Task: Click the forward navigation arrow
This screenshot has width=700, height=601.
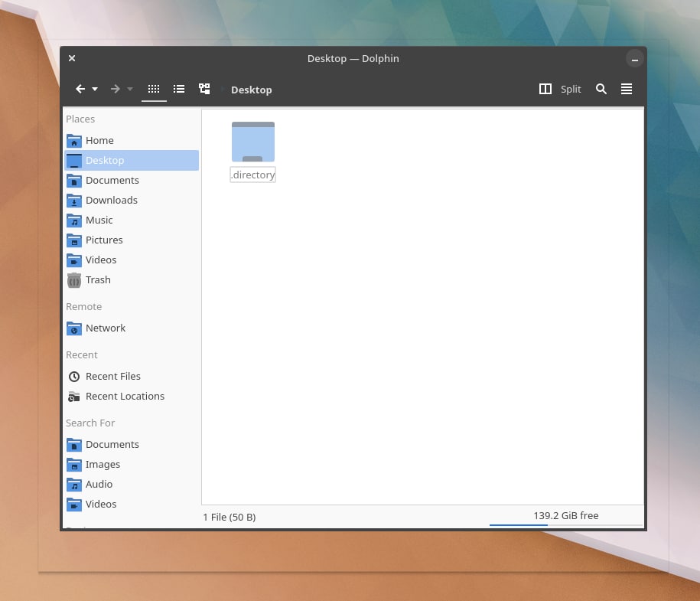Action: [x=116, y=89]
